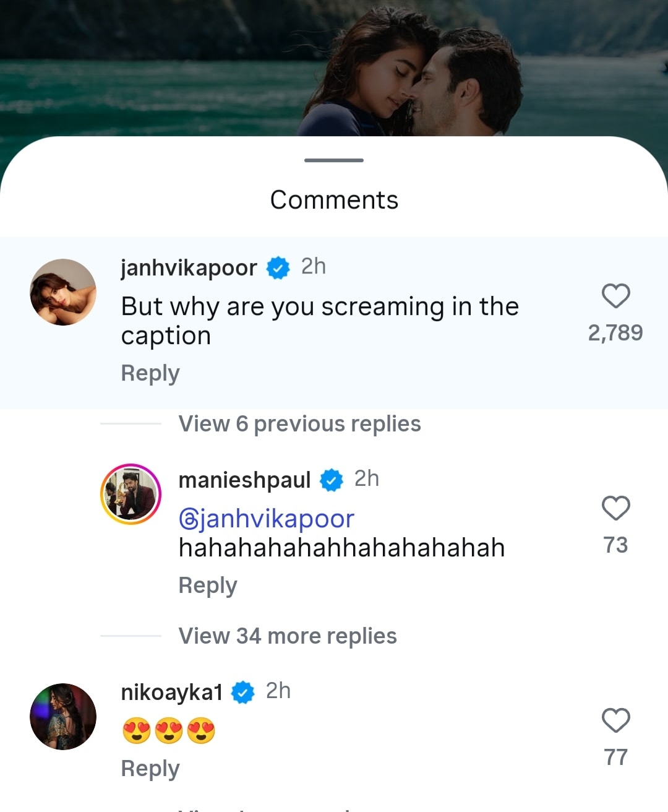Reply to janhvikapoor's comment
The height and width of the screenshot is (812, 668).
click(150, 373)
